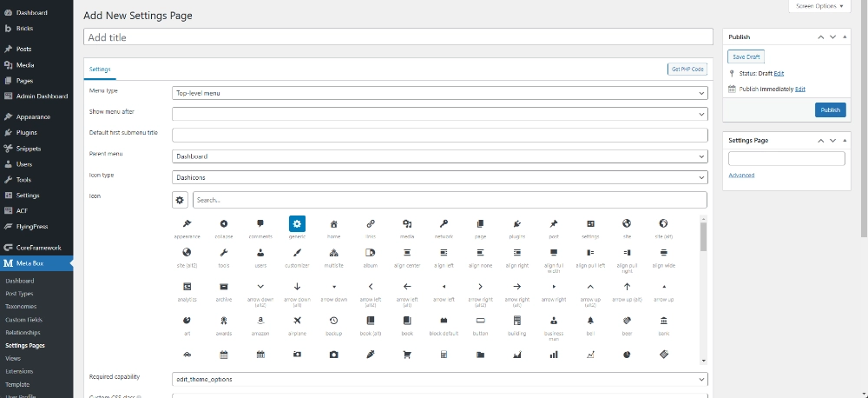Edit the Publish immediately link

pos(800,90)
